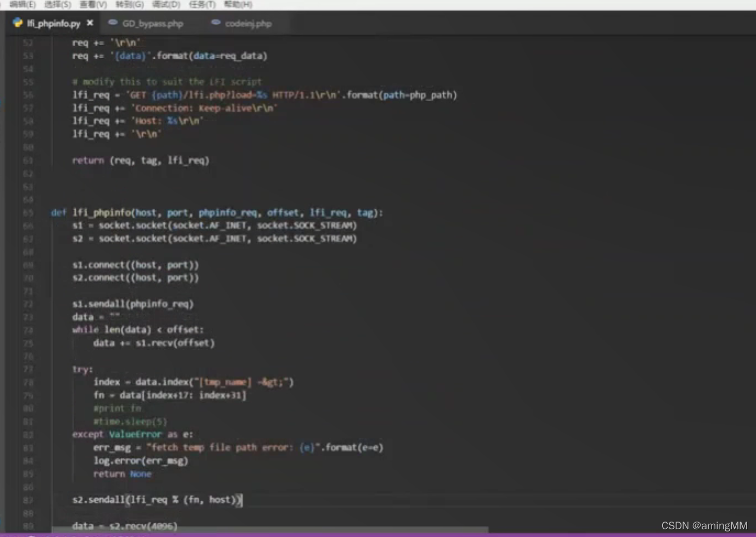Click the "lfi_req = 'GET {path}/lfi.php" line

click(x=264, y=95)
